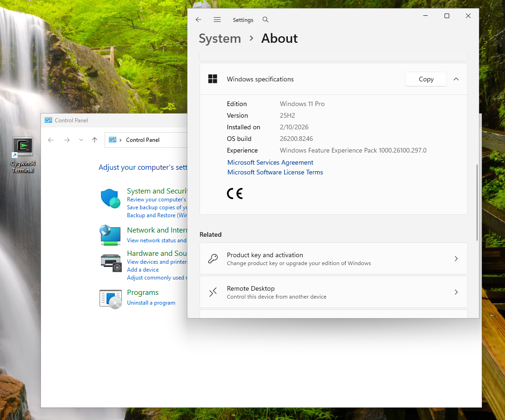Viewport: 505px width, 420px height.
Task: Click the Settings page vertical scrollbar
Action: tap(477, 202)
